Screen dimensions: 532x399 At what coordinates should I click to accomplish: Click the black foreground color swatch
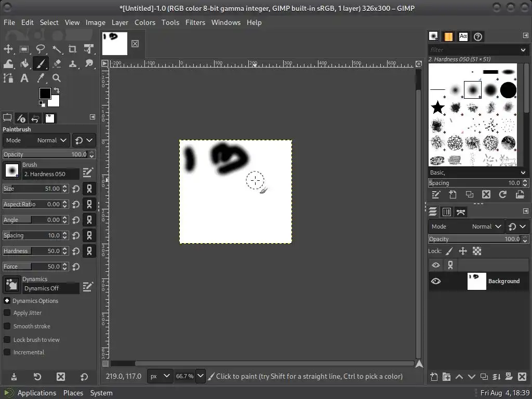45,93
